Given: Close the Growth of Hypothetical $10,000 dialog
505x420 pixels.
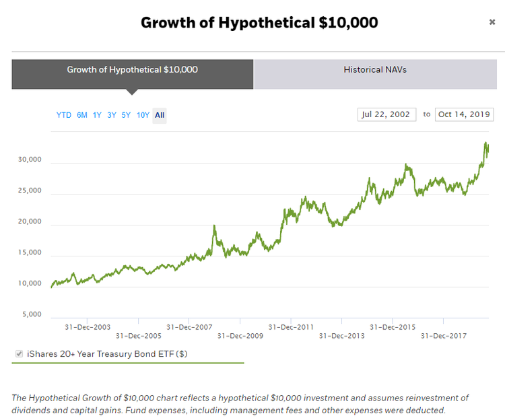Looking at the screenshot, I should click(x=492, y=22).
